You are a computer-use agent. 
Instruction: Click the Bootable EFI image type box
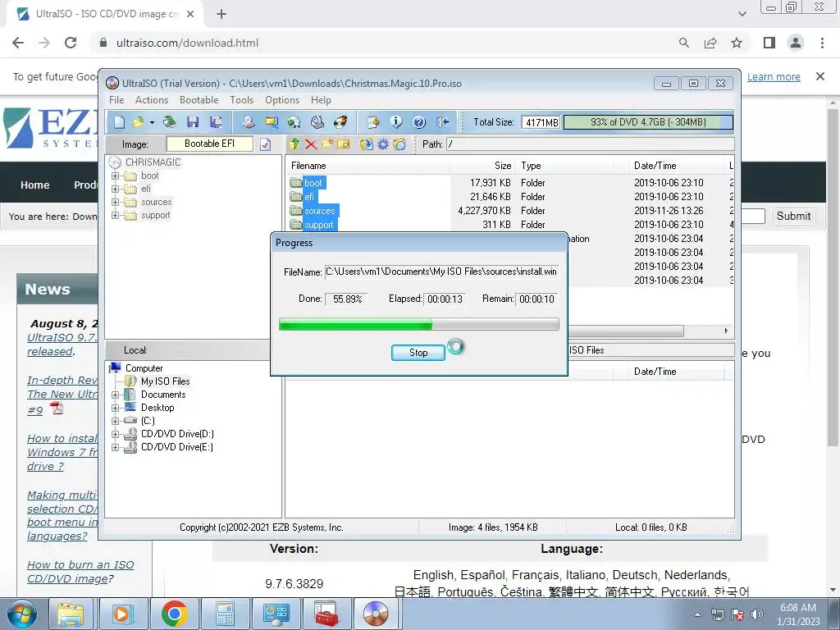209,144
